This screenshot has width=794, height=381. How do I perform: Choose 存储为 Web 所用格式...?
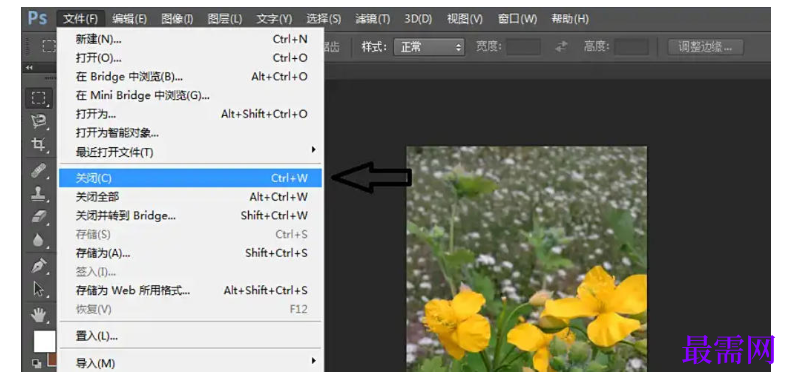click(190, 290)
